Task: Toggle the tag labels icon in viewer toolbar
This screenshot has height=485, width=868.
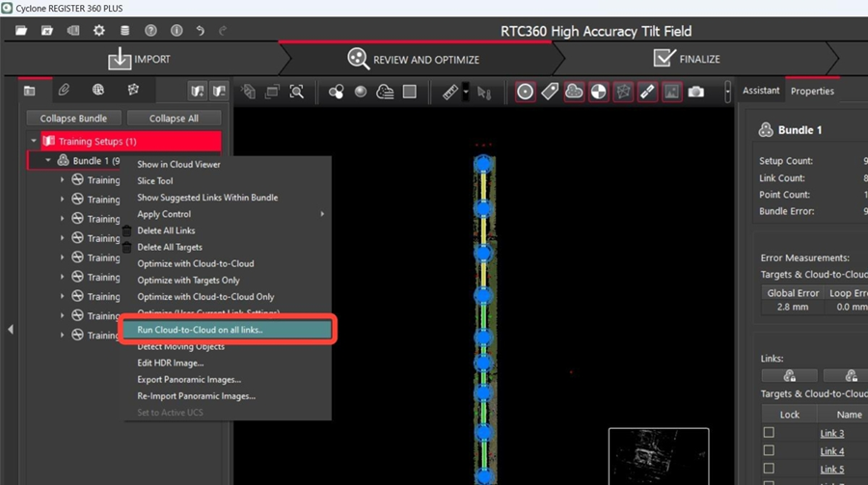Action: click(550, 92)
